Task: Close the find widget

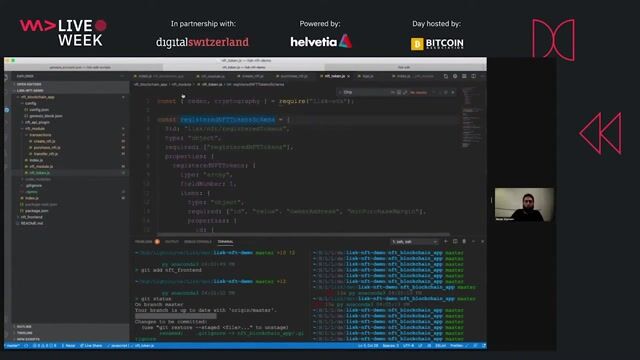Action: click(x=453, y=93)
